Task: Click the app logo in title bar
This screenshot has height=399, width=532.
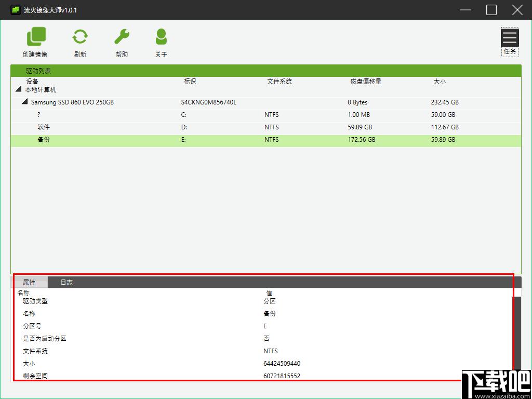Action: (15, 10)
